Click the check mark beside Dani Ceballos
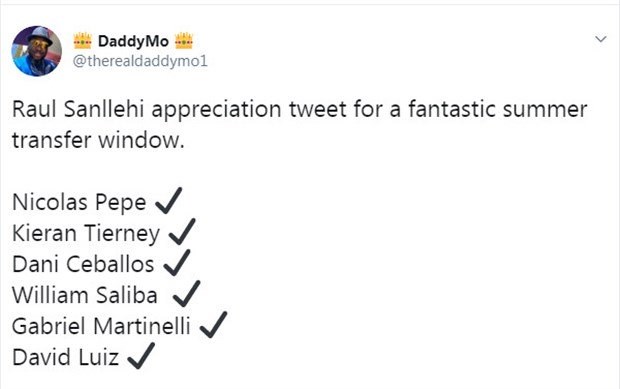The height and width of the screenshot is (389, 620). point(177,263)
